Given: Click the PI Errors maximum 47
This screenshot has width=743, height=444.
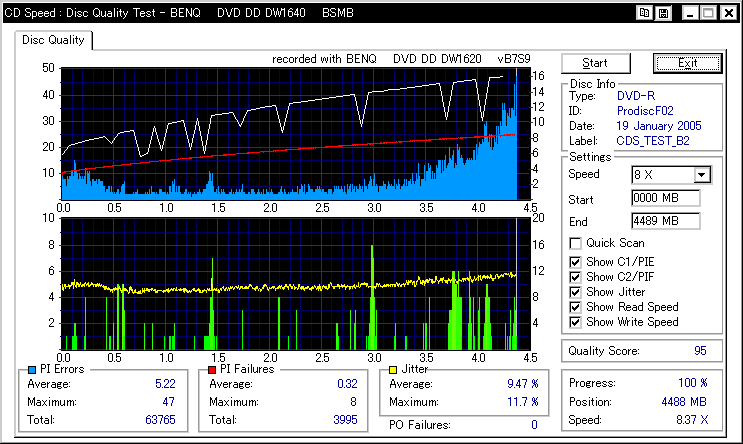Looking at the screenshot, I should (169, 402).
